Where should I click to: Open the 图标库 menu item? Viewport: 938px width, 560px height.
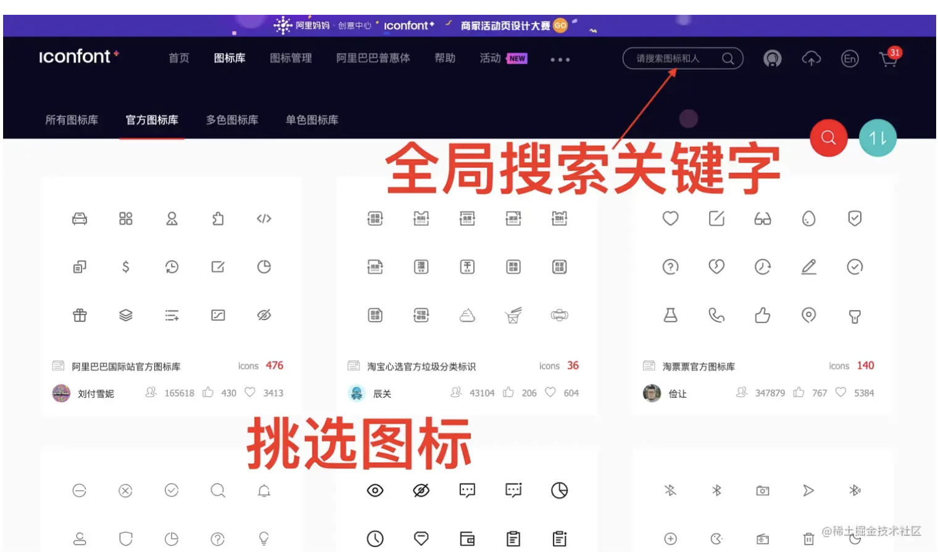click(x=230, y=58)
